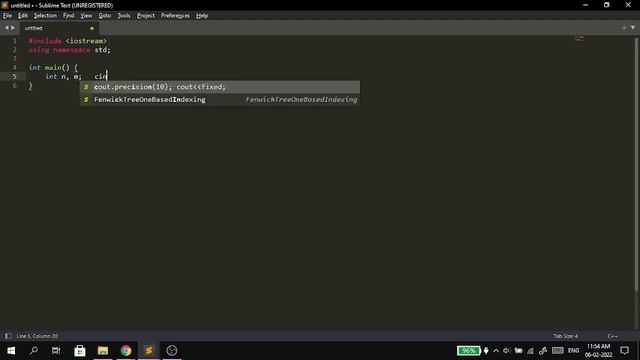Go to the previous tab with the left arrow
Viewport: 640px width, 360px height.
tap(6, 28)
